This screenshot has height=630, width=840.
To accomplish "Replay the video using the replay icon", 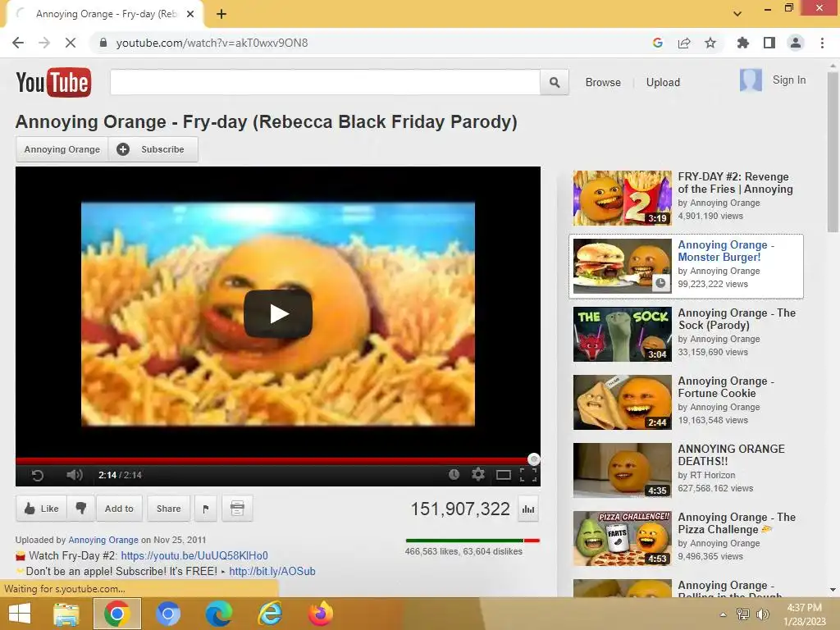I will 38,475.
